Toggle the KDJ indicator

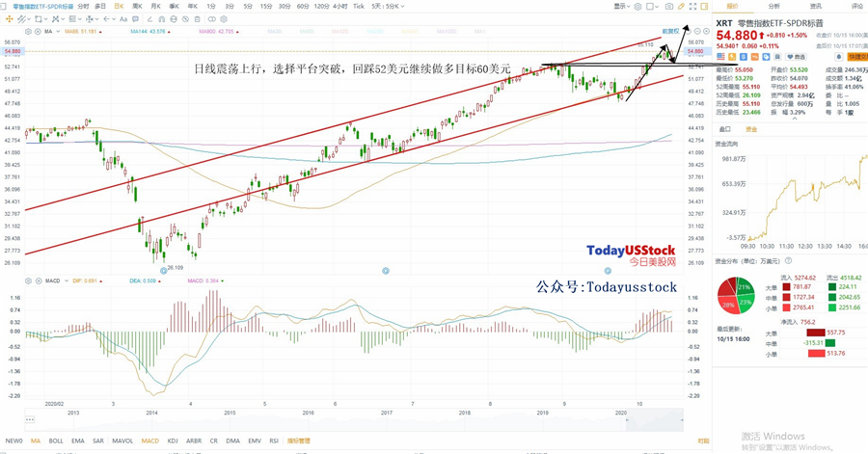[x=173, y=441]
